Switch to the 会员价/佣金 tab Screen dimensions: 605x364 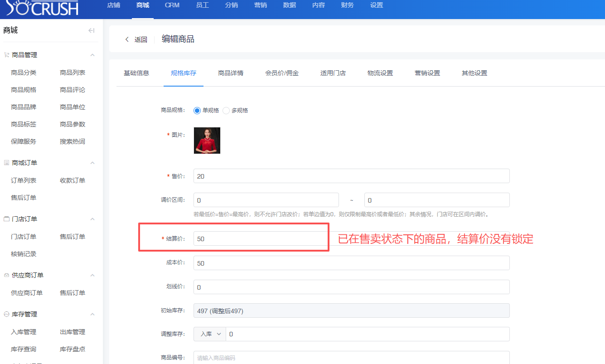(x=282, y=73)
